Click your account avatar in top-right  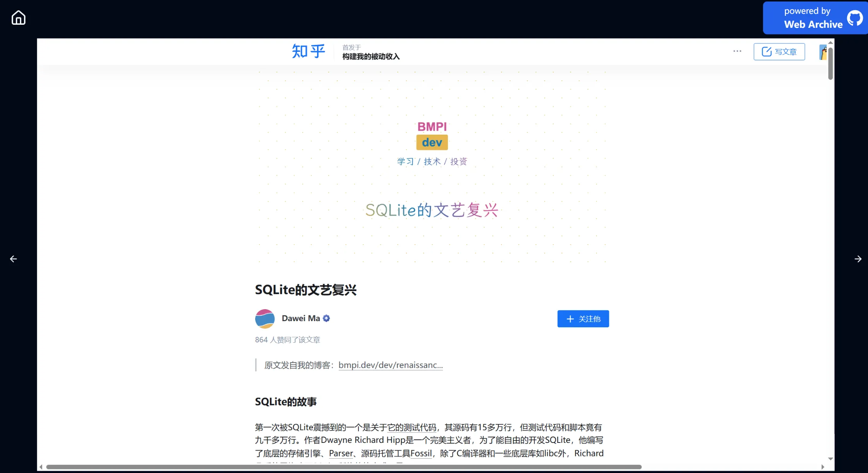tap(824, 52)
